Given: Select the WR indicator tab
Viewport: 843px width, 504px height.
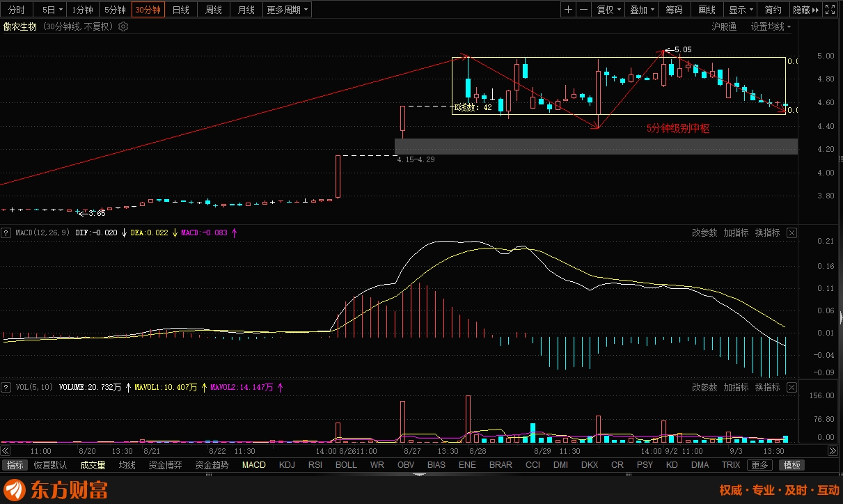Looking at the screenshot, I should click(377, 465).
